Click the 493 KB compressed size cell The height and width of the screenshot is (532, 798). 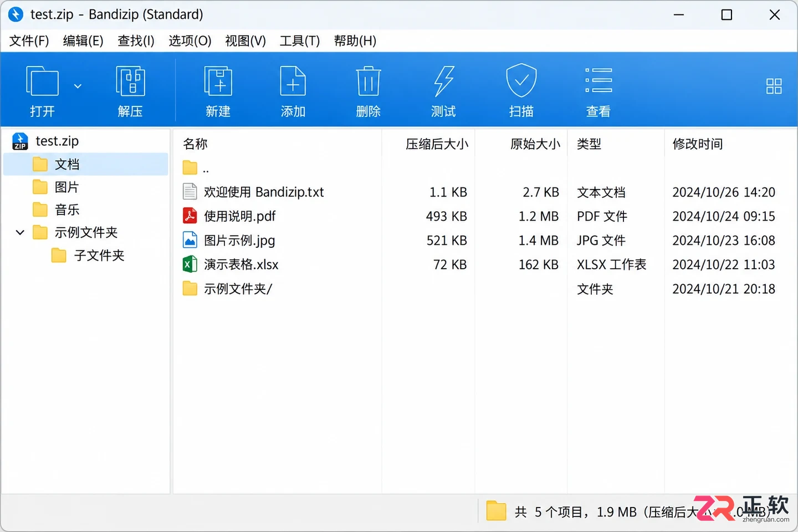(x=447, y=216)
